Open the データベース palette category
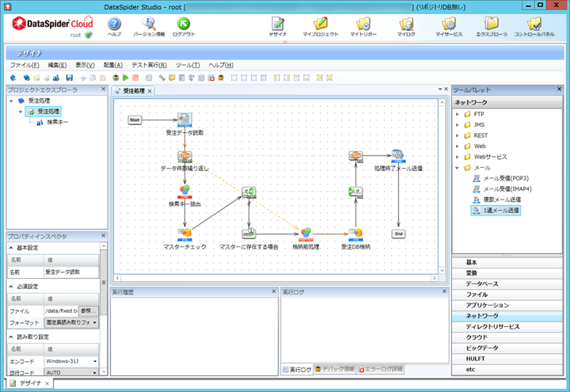This screenshot has width=570, height=392. [x=482, y=284]
